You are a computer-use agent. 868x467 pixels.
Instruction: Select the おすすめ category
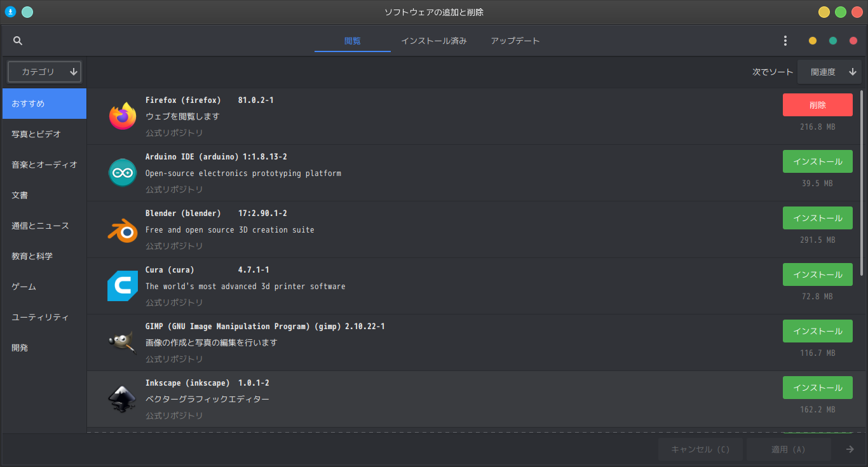[44, 104]
